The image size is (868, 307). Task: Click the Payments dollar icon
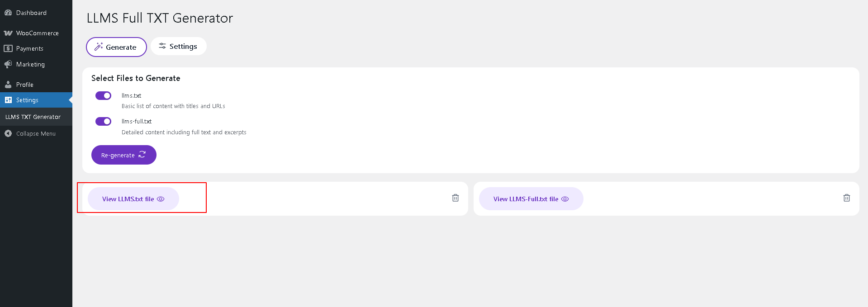pos(8,48)
